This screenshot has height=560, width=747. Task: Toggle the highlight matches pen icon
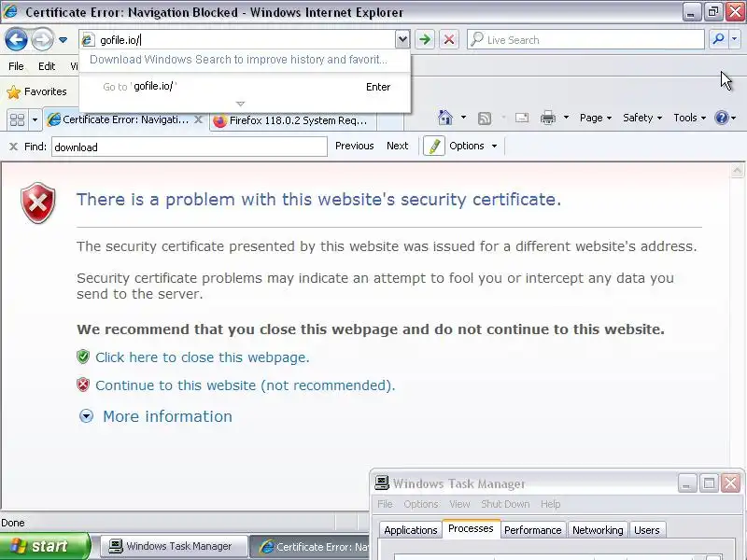[x=433, y=146]
